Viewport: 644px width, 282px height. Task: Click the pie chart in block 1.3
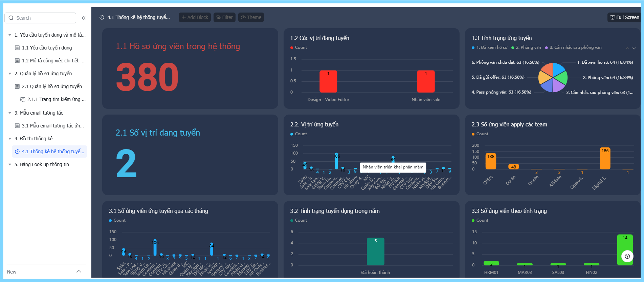553,78
